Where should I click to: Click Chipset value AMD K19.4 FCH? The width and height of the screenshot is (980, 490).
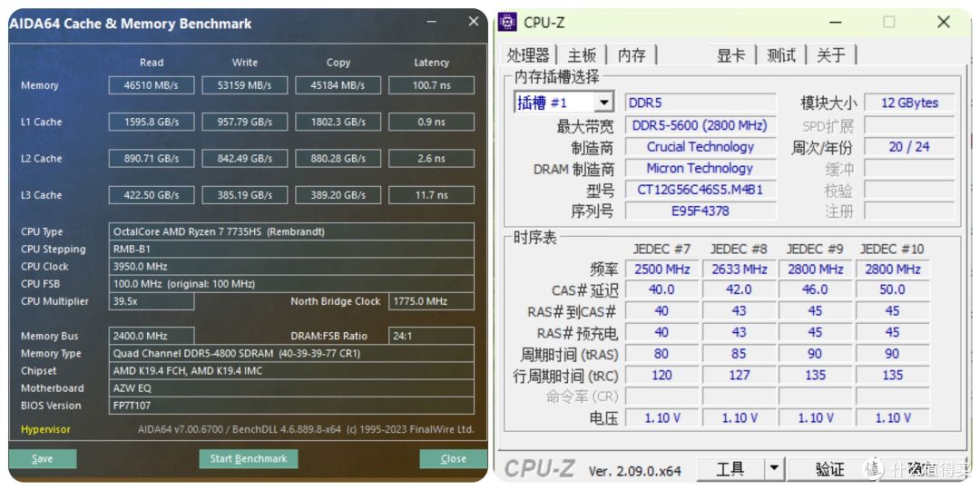pos(291,370)
